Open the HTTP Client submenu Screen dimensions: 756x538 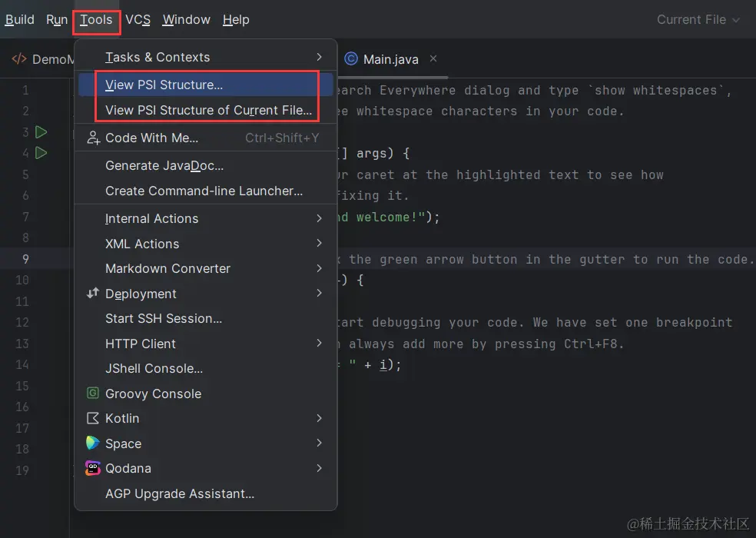[206, 344]
